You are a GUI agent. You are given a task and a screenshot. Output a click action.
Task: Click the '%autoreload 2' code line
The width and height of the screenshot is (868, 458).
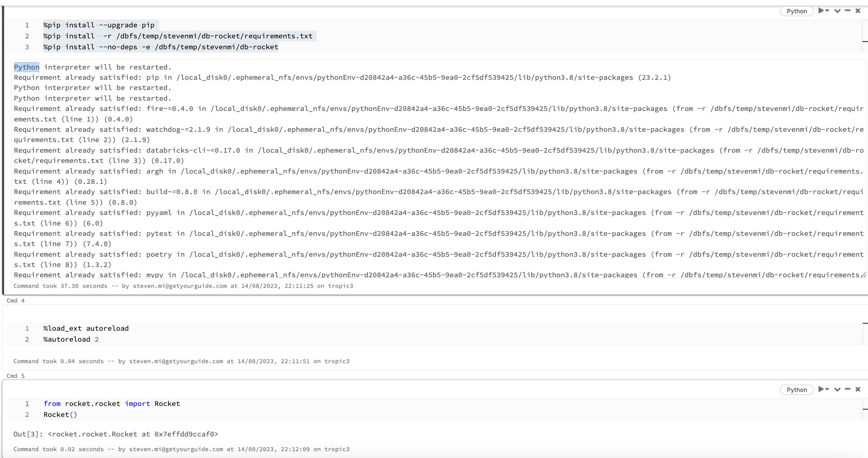[x=71, y=339]
